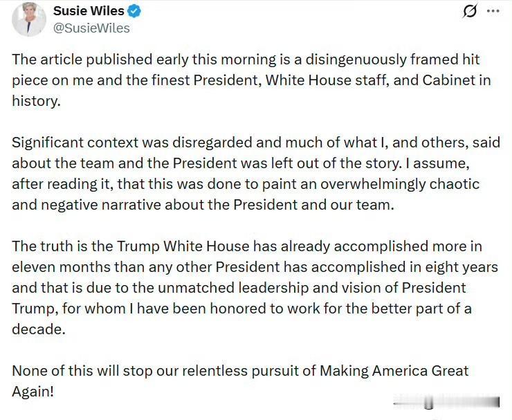Click the blue verified checkmark badge
This screenshot has width=512, height=420.
[x=134, y=11]
